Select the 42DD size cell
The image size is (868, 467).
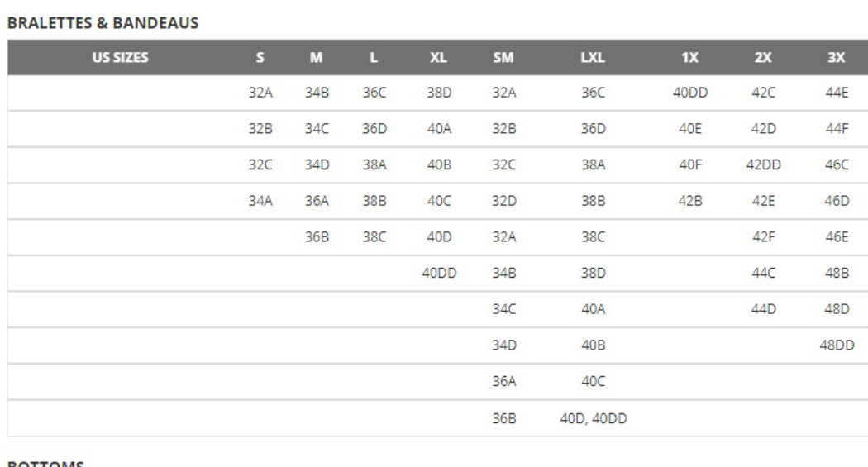[x=763, y=165]
